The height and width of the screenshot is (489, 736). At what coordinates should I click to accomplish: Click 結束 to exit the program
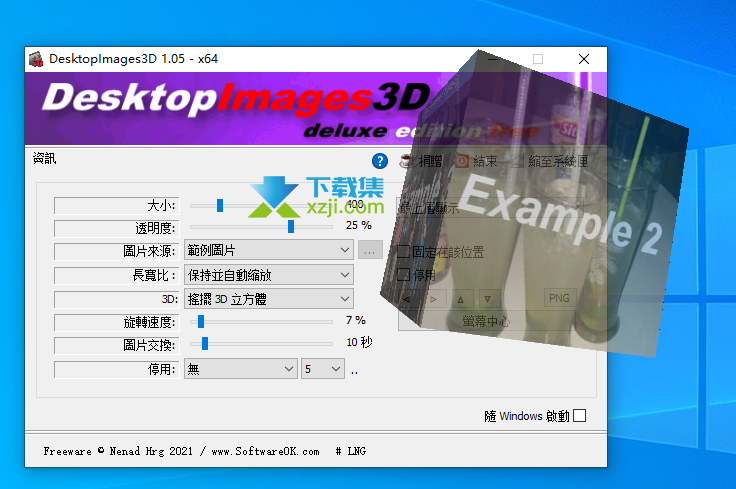tap(485, 161)
